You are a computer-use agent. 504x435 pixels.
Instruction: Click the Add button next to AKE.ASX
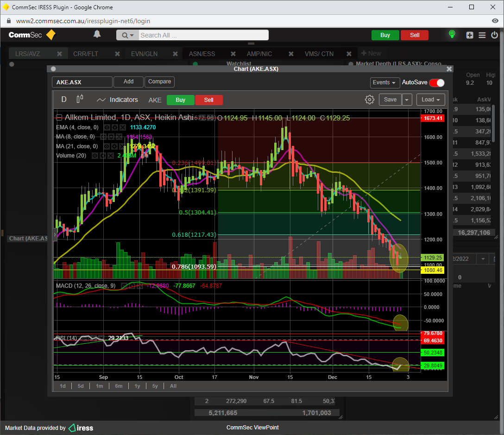click(129, 82)
